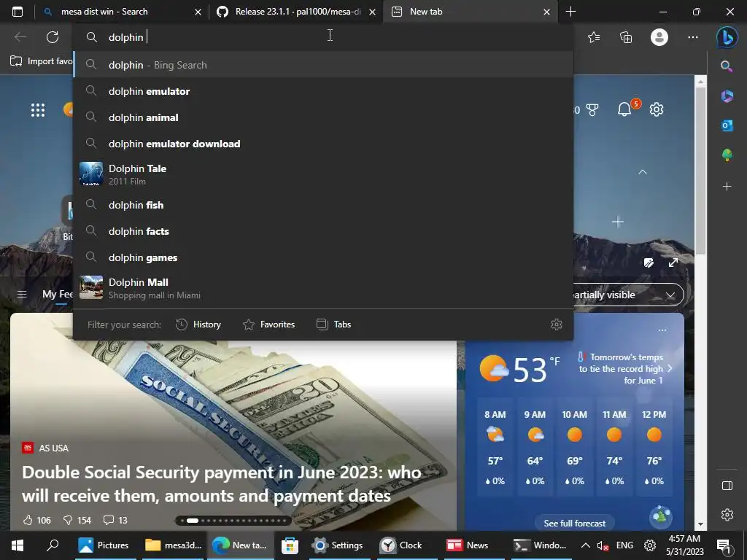Choose dolphin emulator download suggestion
The width and height of the screenshot is (747, 560).
coord(323,144)
